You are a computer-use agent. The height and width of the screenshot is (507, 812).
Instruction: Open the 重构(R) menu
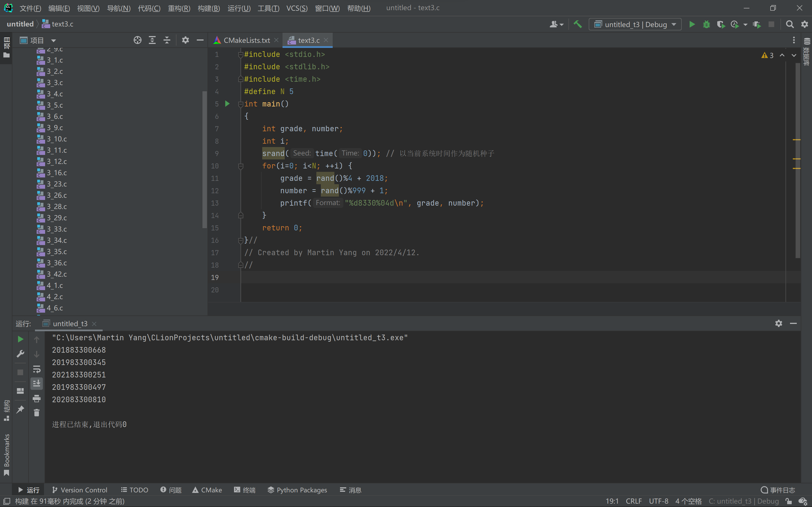tap(179, 8)
